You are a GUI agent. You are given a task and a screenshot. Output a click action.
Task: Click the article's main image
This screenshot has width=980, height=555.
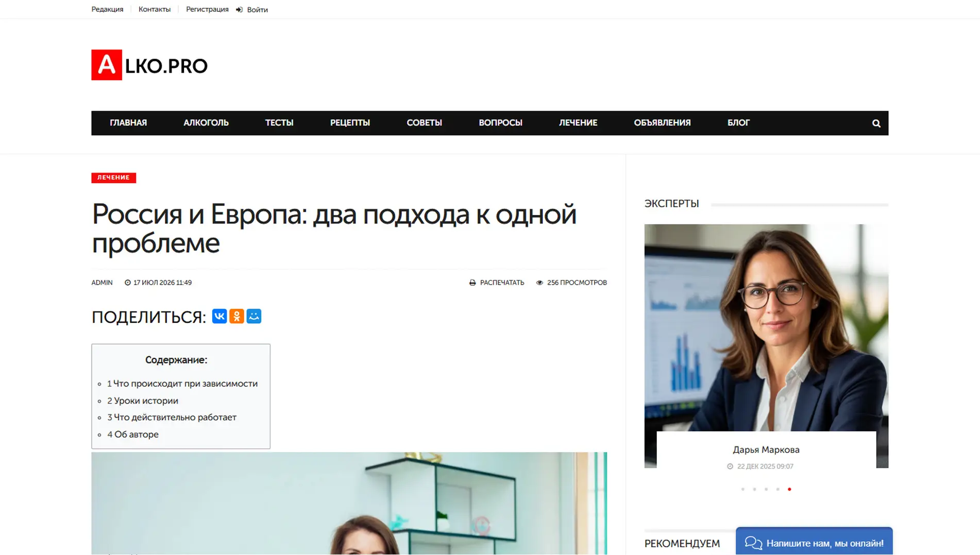pos(349,504)
